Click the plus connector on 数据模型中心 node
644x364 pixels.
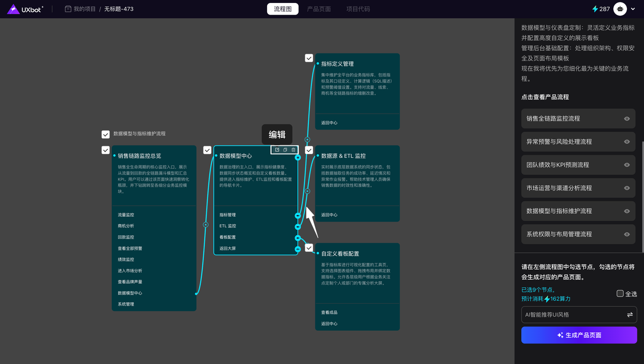[298, 158]
